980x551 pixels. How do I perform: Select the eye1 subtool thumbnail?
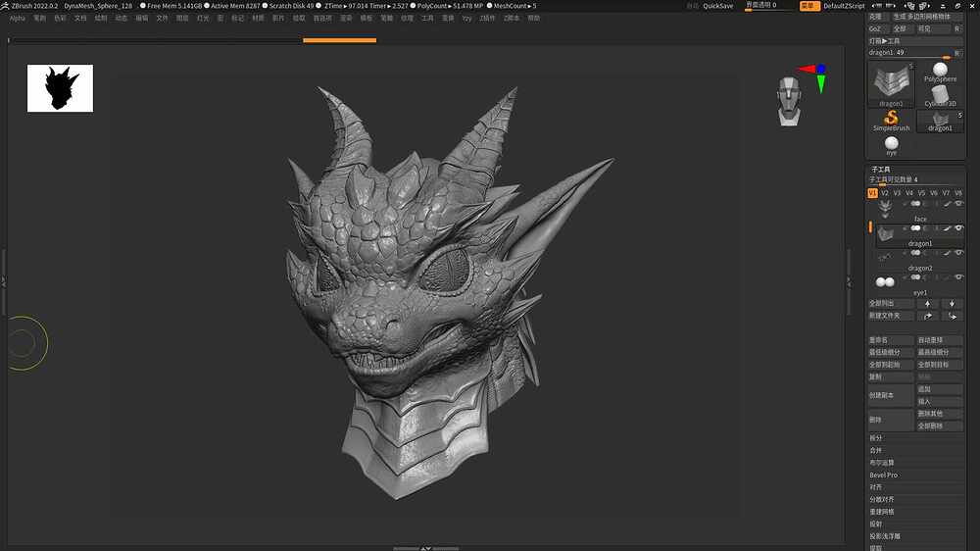click(885, 282)
